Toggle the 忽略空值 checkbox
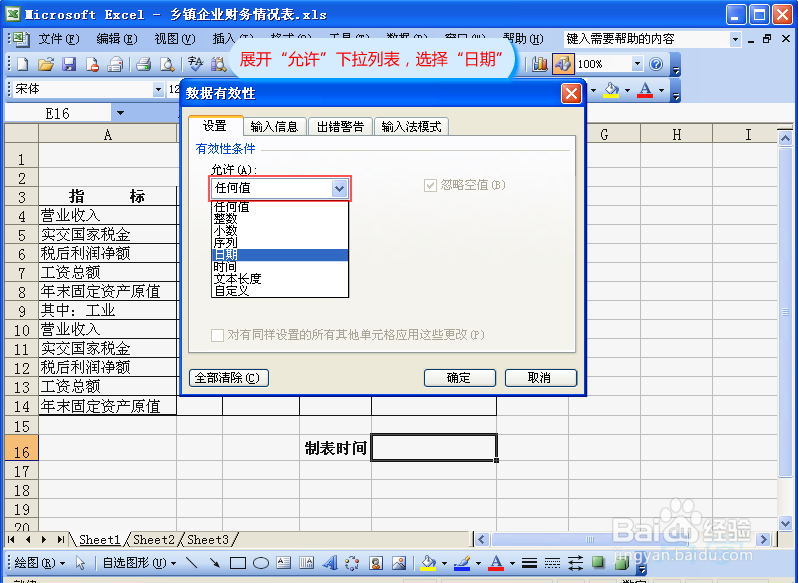Viewport: 798px width, 583px height. point(431,185)
